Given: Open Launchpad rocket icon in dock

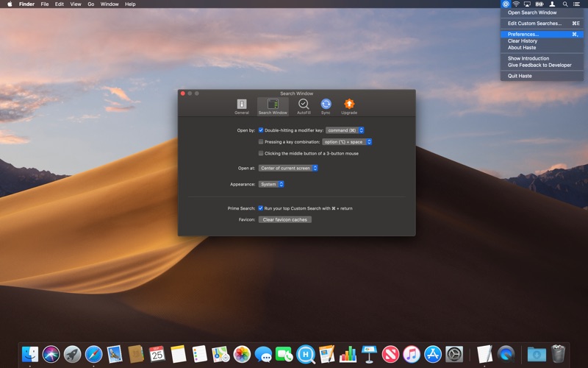Looking at the screenshot, I should pos(72,354).
